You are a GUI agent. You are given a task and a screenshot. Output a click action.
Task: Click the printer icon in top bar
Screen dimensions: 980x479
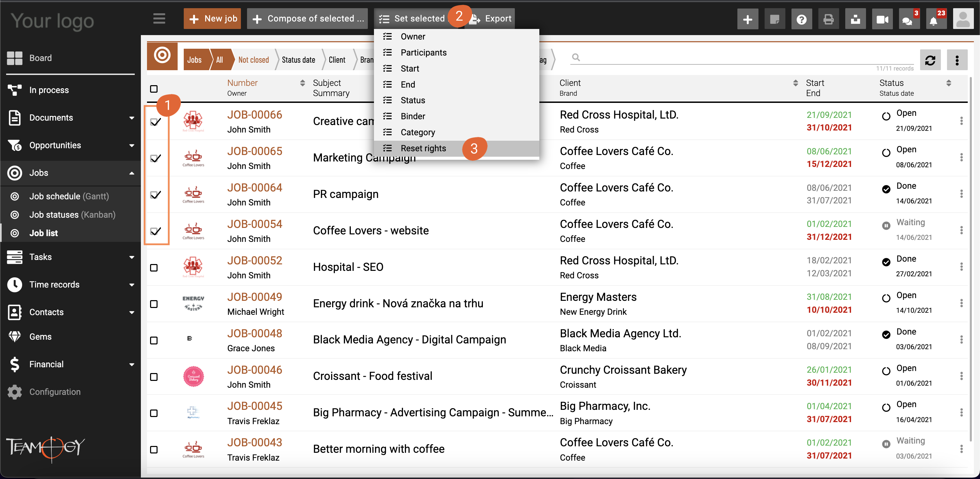828,19
